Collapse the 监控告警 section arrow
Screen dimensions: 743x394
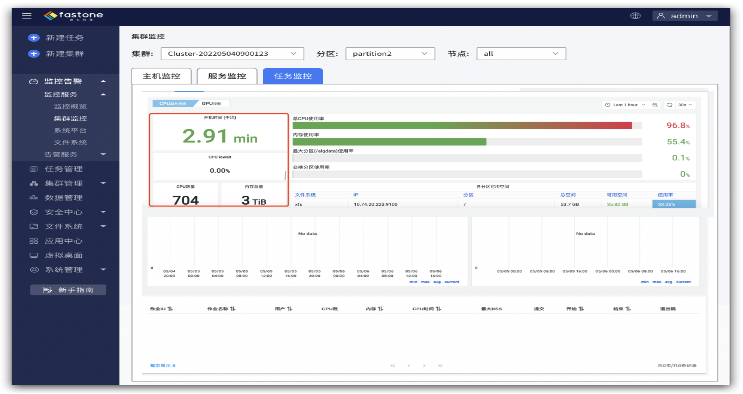(103, 82)
